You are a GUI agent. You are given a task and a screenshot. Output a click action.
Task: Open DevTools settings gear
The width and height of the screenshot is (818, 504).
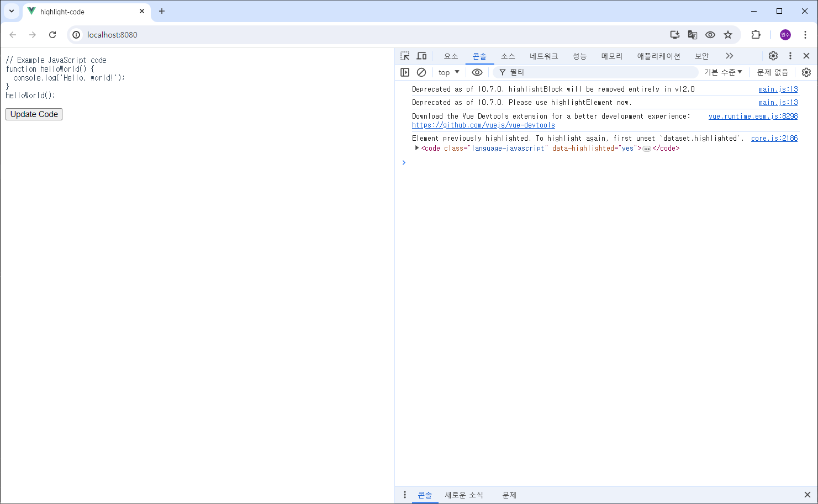click(773, 56)
